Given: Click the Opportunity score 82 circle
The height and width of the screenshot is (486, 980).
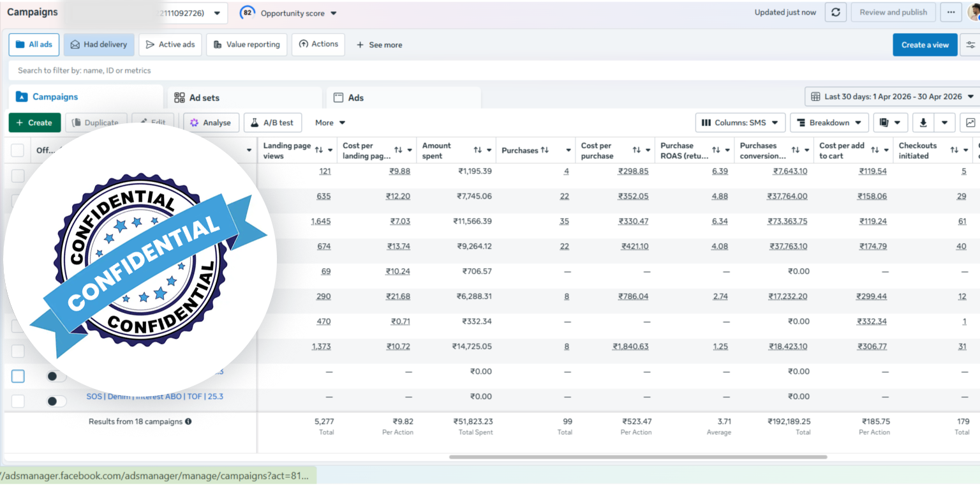Looking at the screenshot, I should tap(247, 13).
